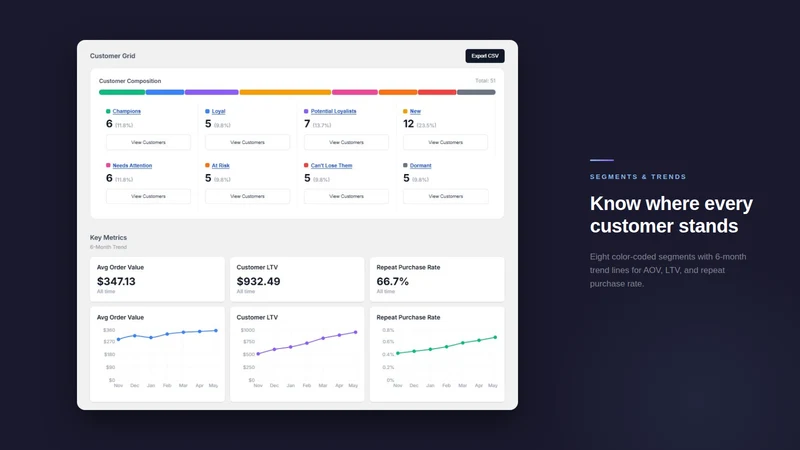Select the purple Potential Loyalists bar segment
This screenshot has width=800, height=450.
(x=212, y=92)
